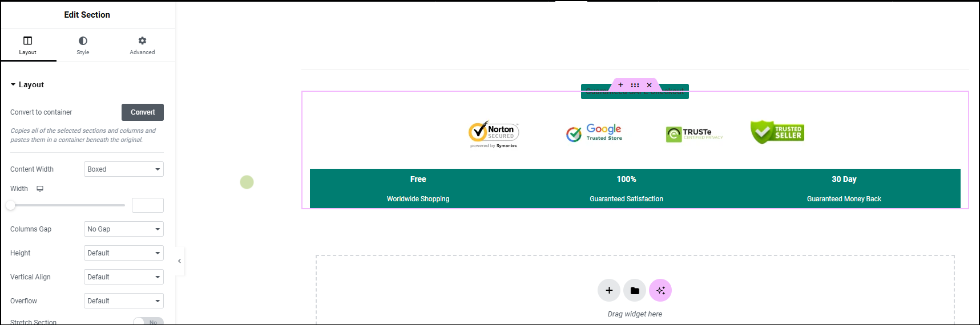Click the AI sparkle build button
Viewport: 980px width, 325px height.
(660, 290)
